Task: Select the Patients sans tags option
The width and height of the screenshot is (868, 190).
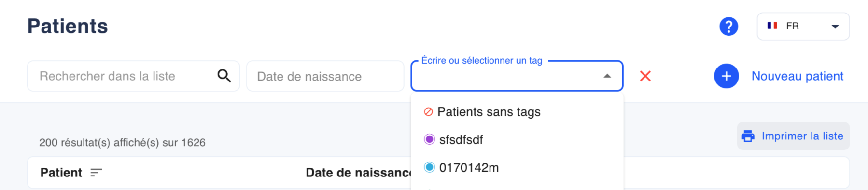Action: [x=517, y=112]
